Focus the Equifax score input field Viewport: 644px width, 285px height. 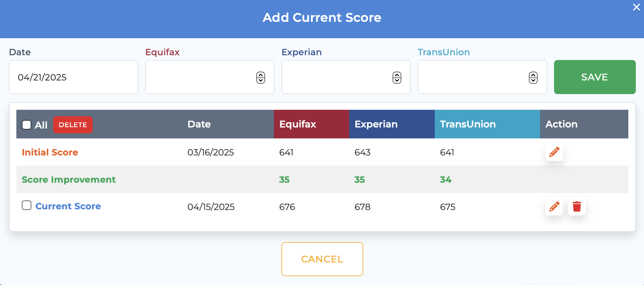coord(210,77)
